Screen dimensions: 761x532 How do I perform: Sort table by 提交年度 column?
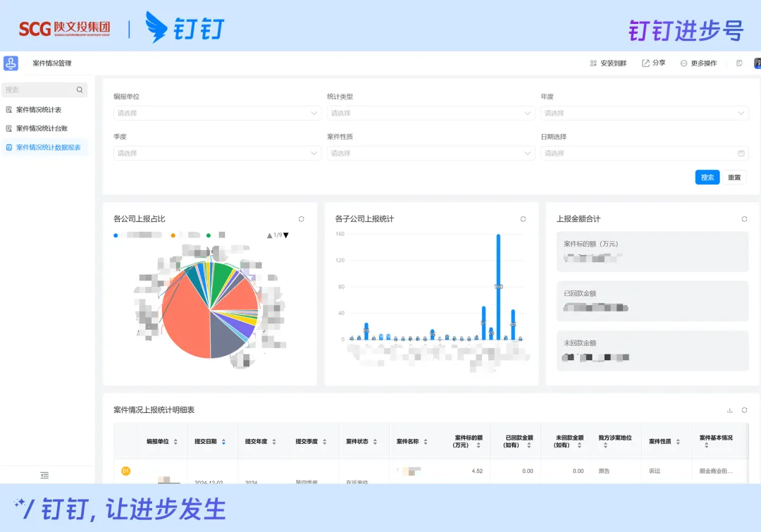(274, 442)
